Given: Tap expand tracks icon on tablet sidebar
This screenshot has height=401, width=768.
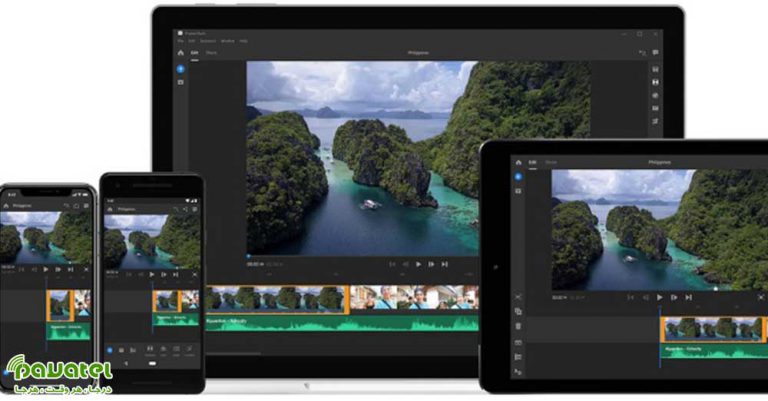Looking at the screenshot, I should (x=518, y=343).
